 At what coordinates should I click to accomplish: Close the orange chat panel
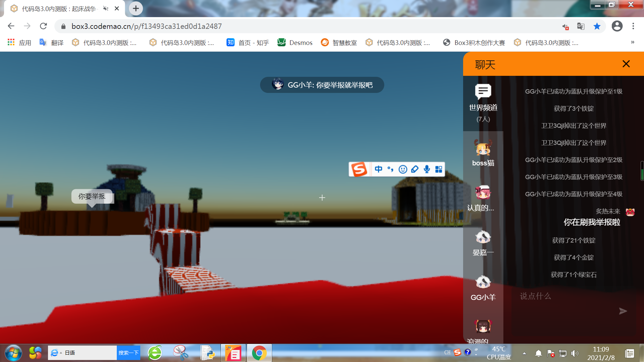626,64
